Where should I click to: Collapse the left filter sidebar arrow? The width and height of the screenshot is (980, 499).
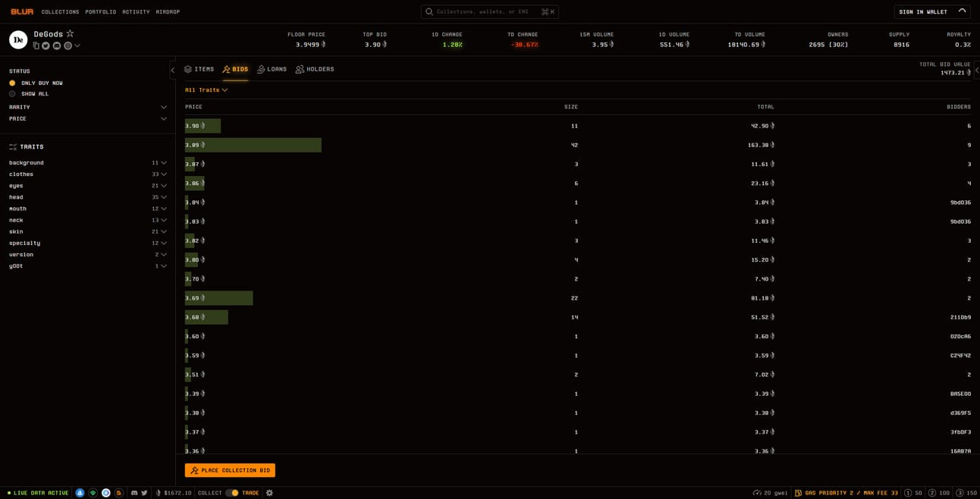[x=172, y=70]
